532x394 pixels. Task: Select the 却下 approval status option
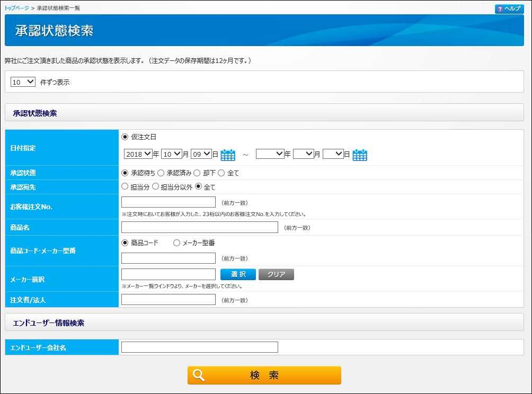(197, 173)
